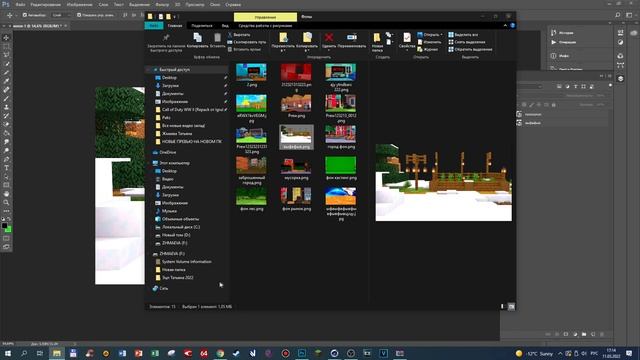Click the Edit (Изменить) button in ribbon
The image size is (640, 360).
(429, 42)
